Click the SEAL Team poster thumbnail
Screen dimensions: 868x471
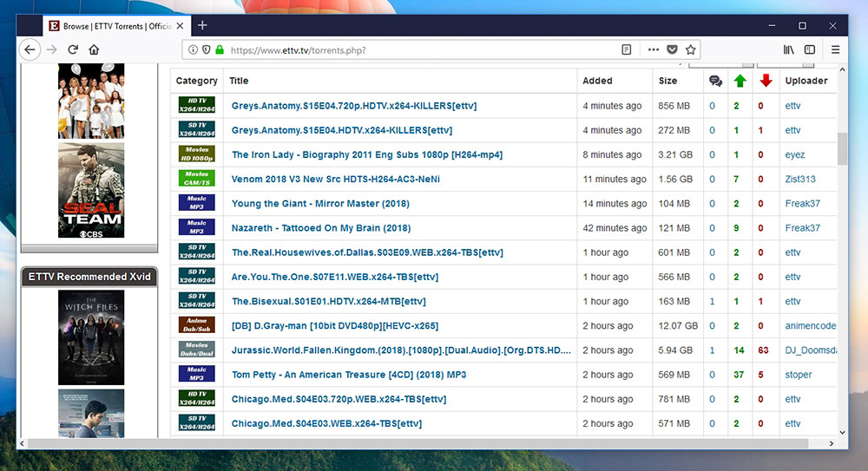tap(91, 190)
